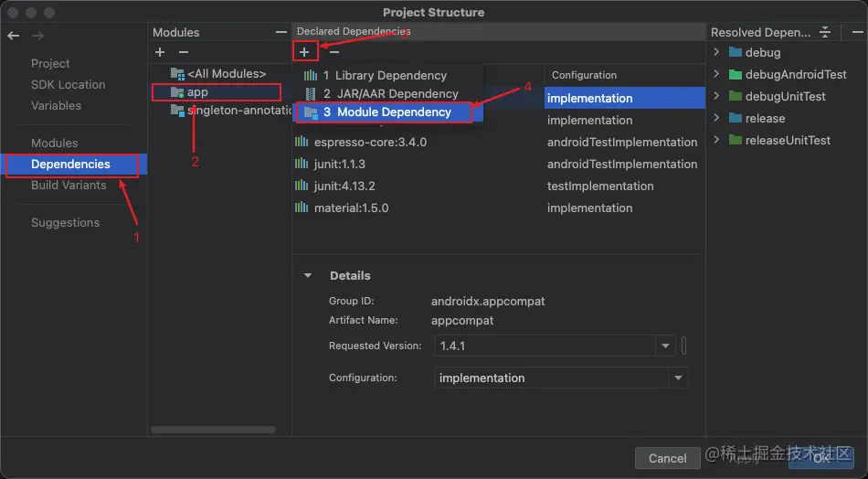Expand the release node
The image size is (868, 479).
pyautogui.click(x=716, y=118)
